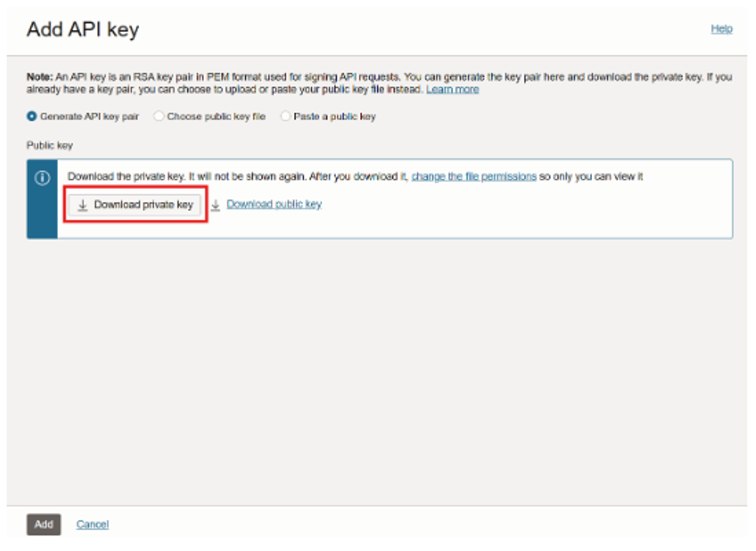Click the 'Paste a public key' label text

pos(334,117)
